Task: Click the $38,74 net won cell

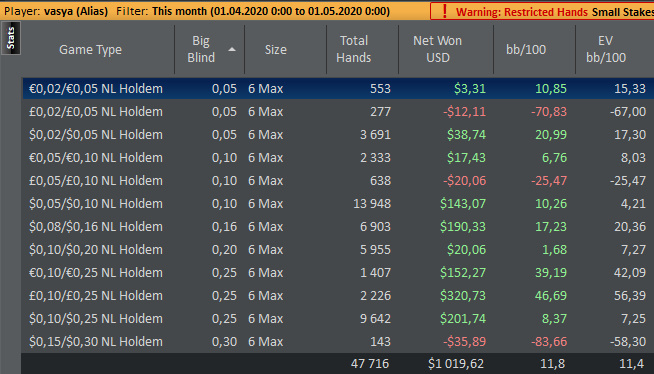Action: (466, 134)
